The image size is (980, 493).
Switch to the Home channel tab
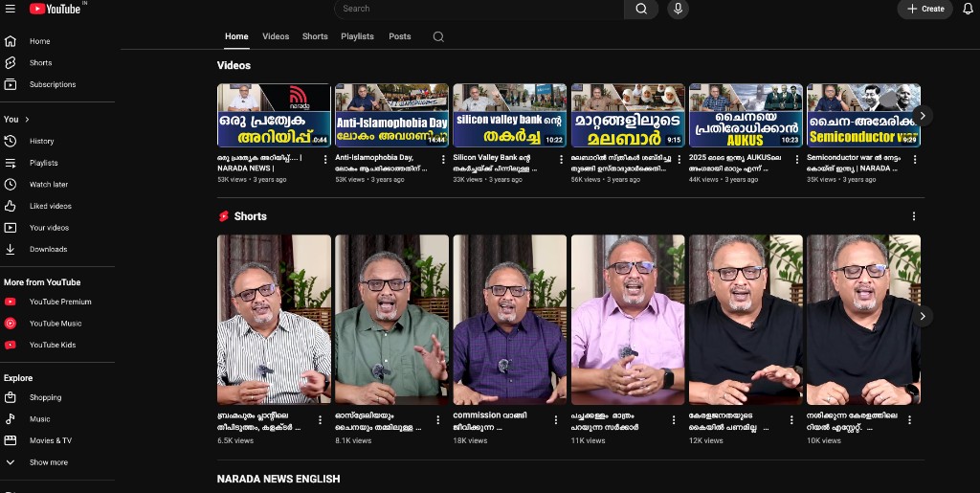(x=237, y=36)
